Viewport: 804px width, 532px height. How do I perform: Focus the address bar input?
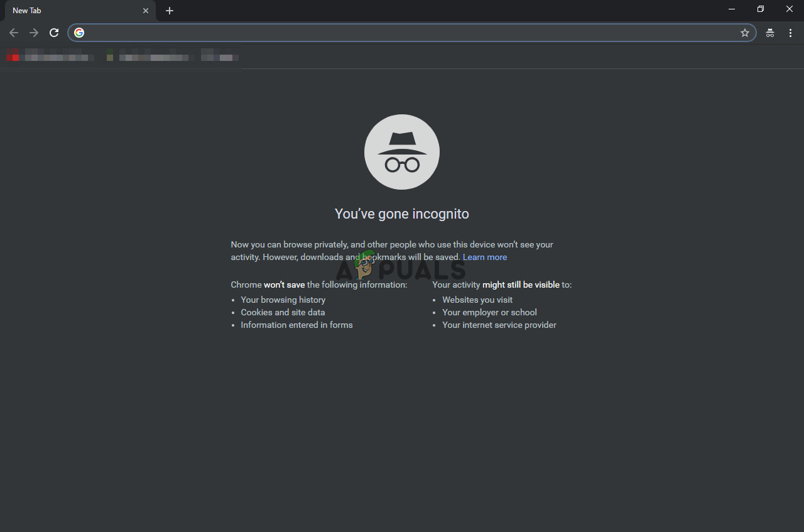pos(411,33)
